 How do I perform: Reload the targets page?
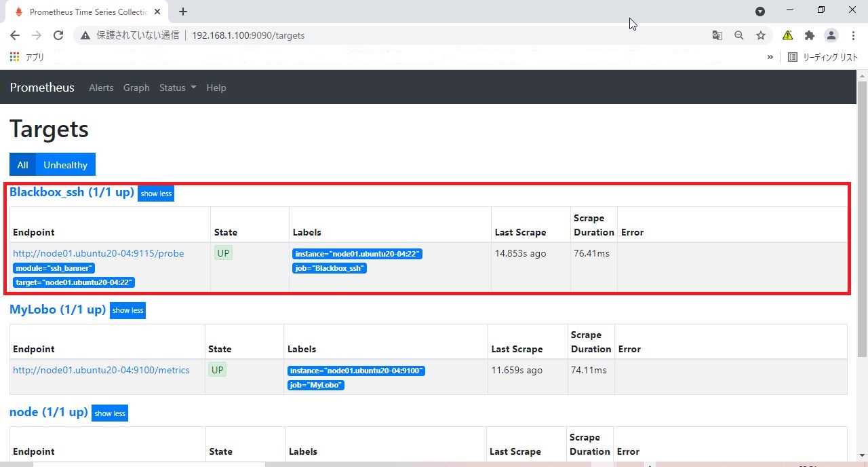coord(58,35)
